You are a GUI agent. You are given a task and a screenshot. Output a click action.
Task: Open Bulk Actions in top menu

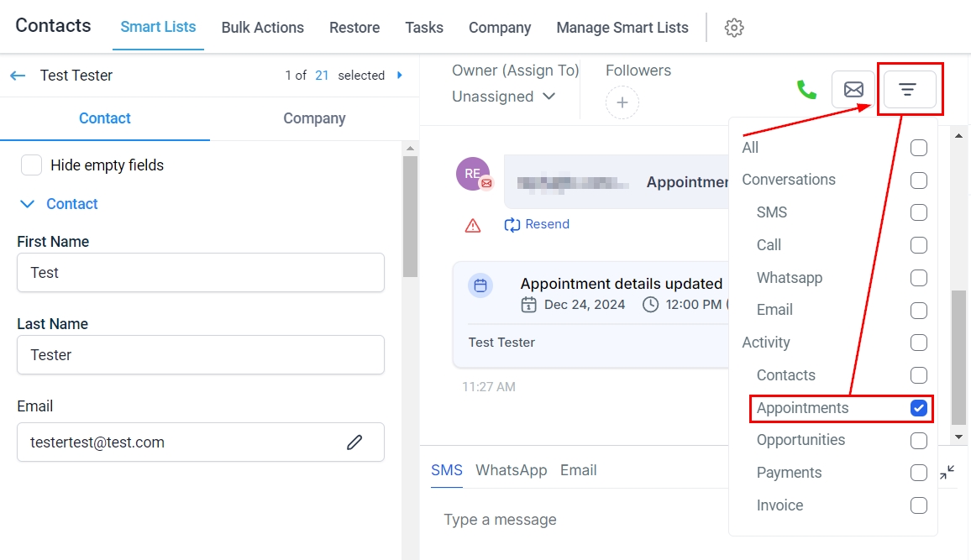[262, 28]
